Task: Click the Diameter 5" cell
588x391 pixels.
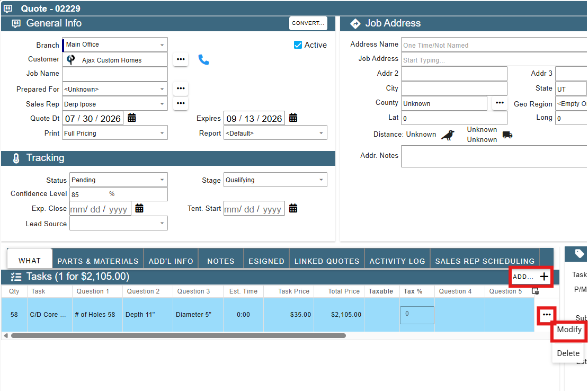Action: (x=198, y=315)
